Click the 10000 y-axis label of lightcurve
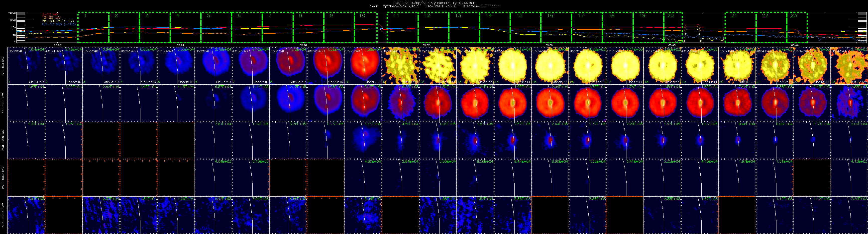Image resolution: width=868 pixels, height=234 pixels. tap(12, 13)
